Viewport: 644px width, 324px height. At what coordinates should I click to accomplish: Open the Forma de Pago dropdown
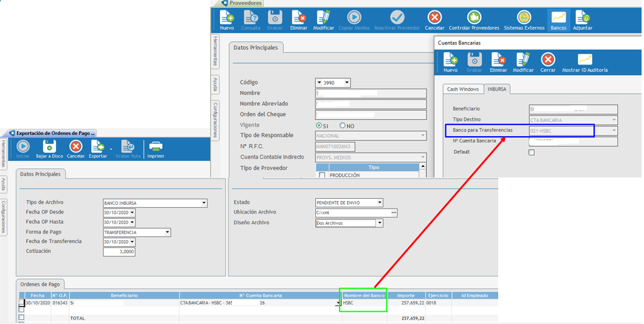[x=167, y=233]
